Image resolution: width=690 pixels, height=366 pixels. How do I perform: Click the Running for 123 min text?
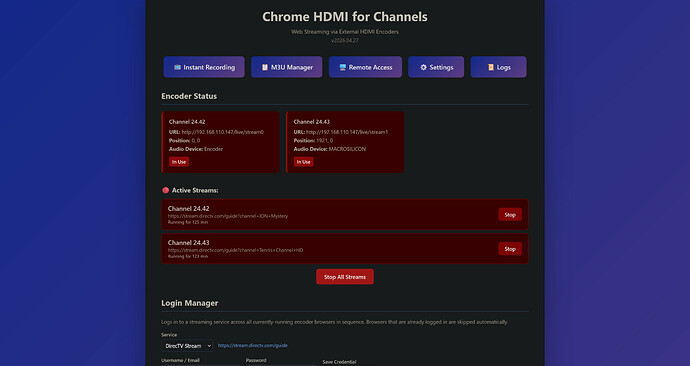(x=188, y=256)
